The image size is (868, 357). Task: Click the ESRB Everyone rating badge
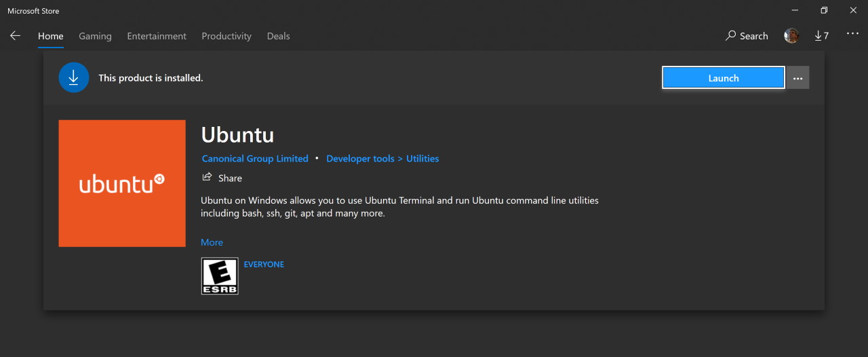click(220, 276)
